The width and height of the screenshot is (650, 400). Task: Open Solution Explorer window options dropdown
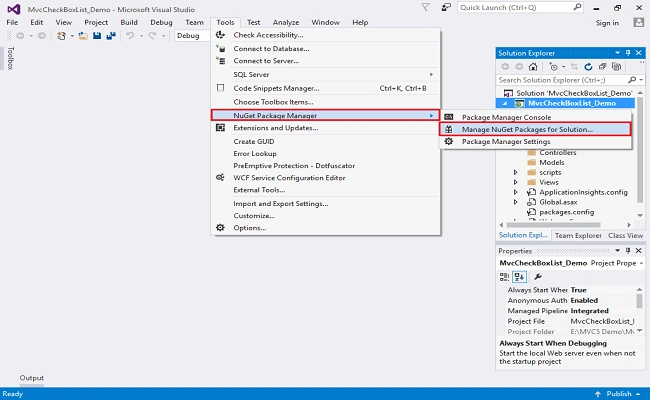tap(617, 53)
